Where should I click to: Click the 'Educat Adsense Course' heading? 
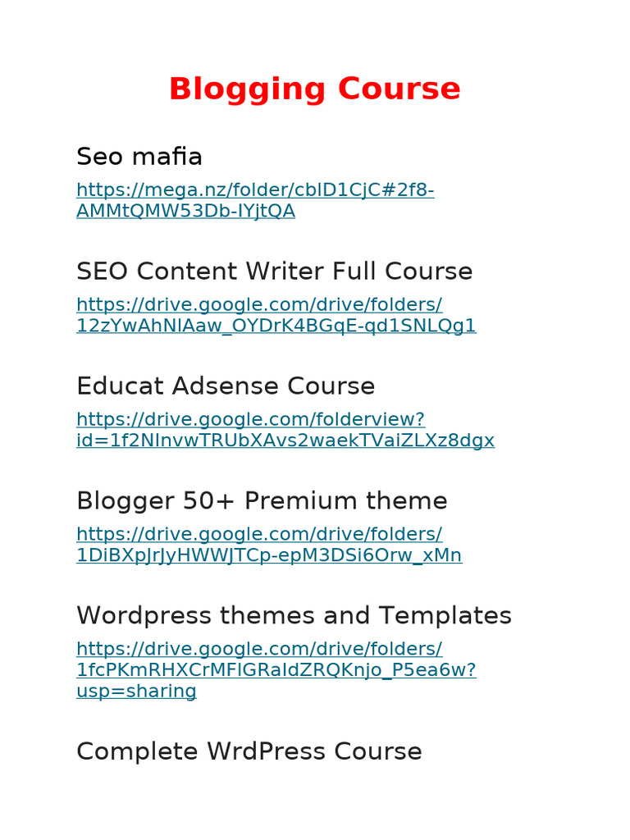226,386
